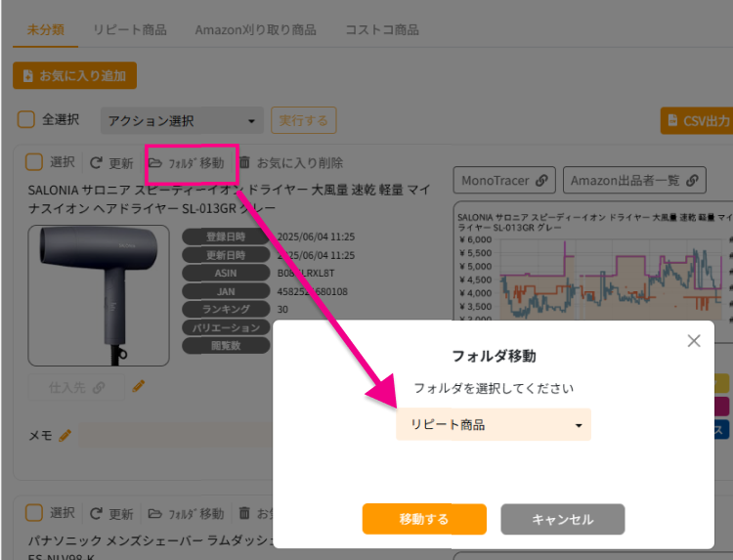Open the Amazon刈り取り商品 tab
This screenshot has height=560, width=733.
[255, 30]
